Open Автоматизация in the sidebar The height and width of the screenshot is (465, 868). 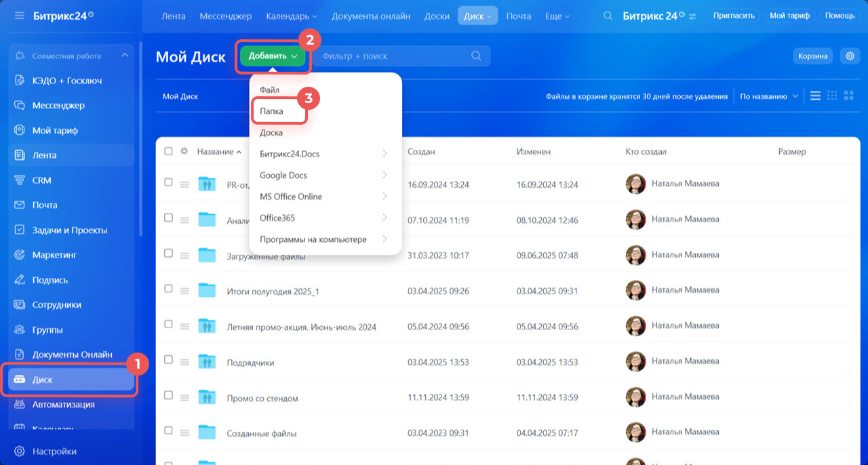tap(71, 404)
